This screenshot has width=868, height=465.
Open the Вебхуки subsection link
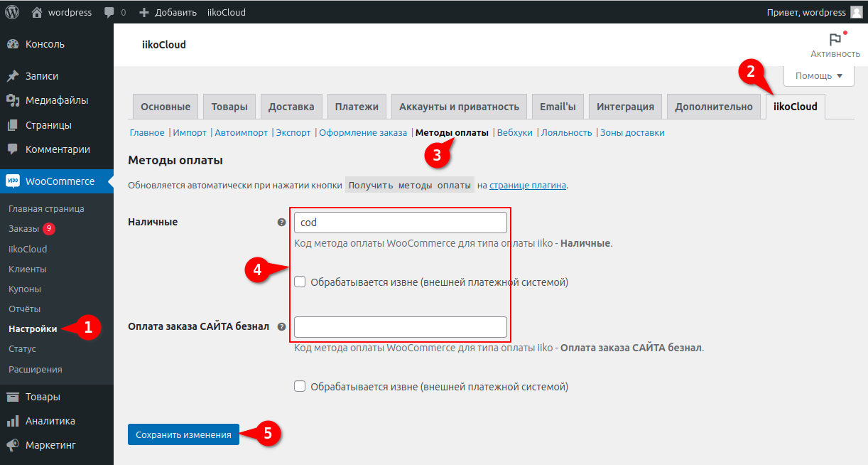coord(514,133)
